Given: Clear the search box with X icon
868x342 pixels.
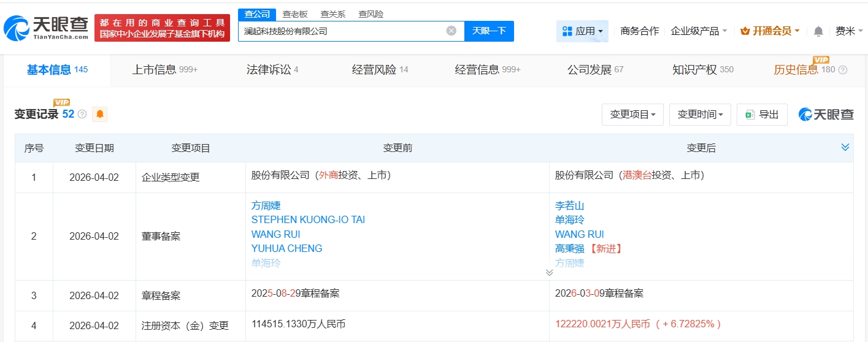Looking at the screenshot, I should pyautogui.click(x=451, y=31).
